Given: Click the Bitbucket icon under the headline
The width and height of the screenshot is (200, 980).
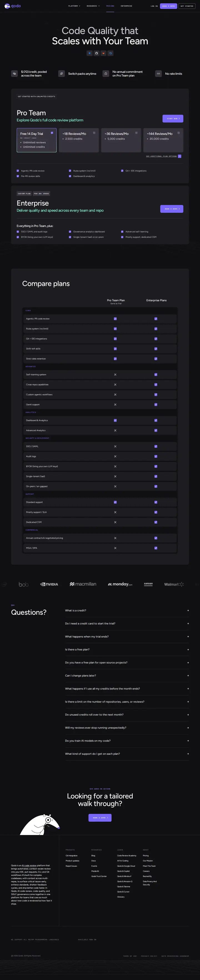Looking at the screenshot, I should tap(89, 53).
